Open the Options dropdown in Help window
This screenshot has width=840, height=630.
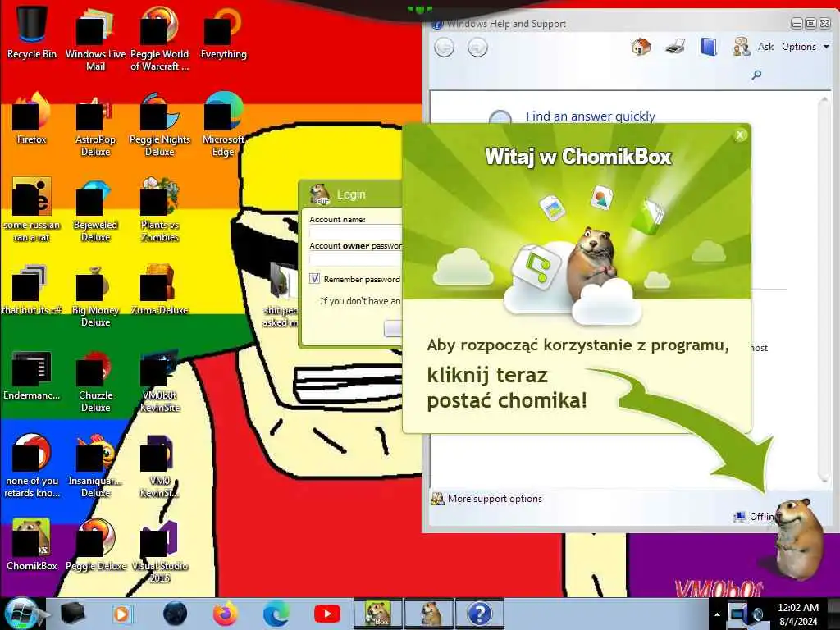pyautogui.click(x=806, y=47)
